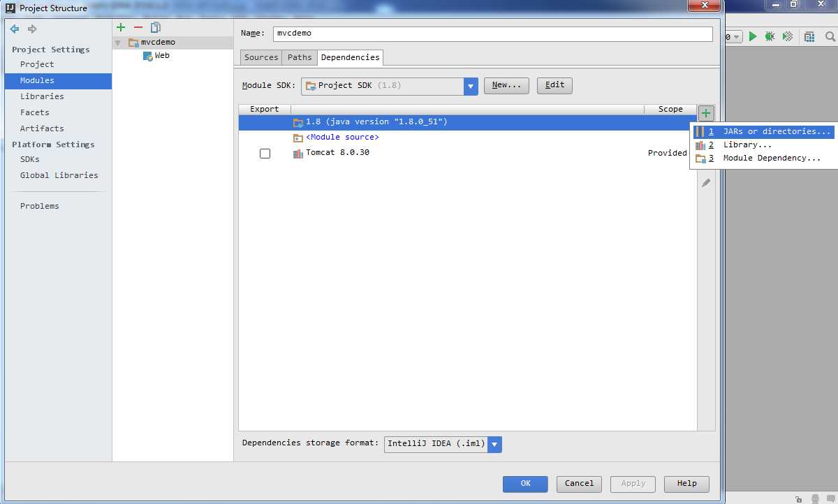
Task: Copy the selected module
Action: (x=156, y=27)
